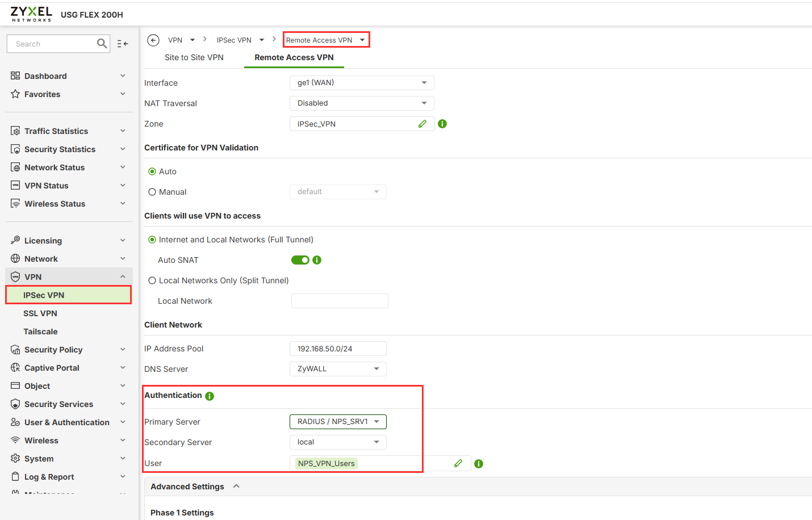812x520 pixels.
Task: Click the Traffic Statistics icon
Action: (15, 131)
